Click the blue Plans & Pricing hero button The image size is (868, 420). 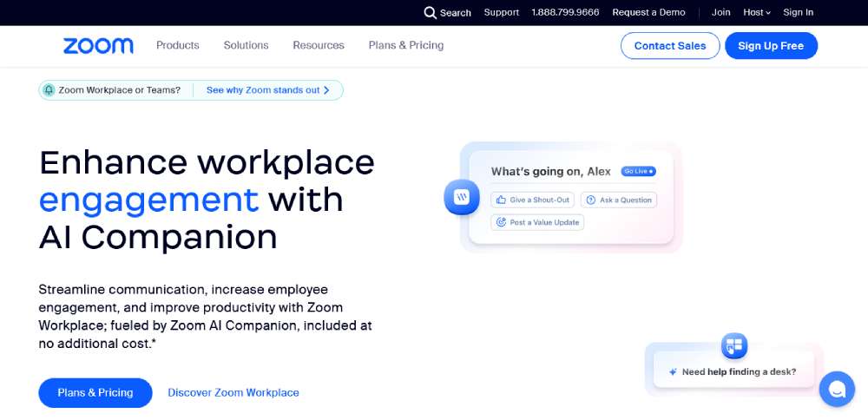pyautogui.click(x=95, y=393)
